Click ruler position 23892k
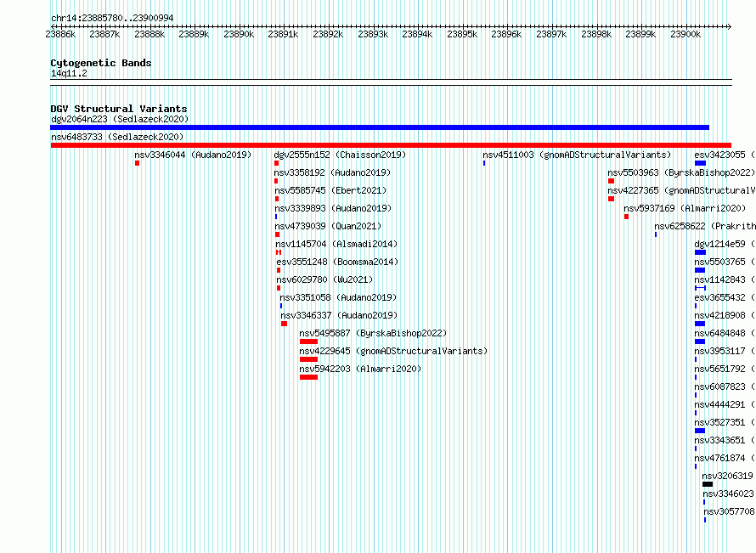Image resolution: width=756 pixels, height=553 pixels. pyautogui.click(x=328, y=34)
